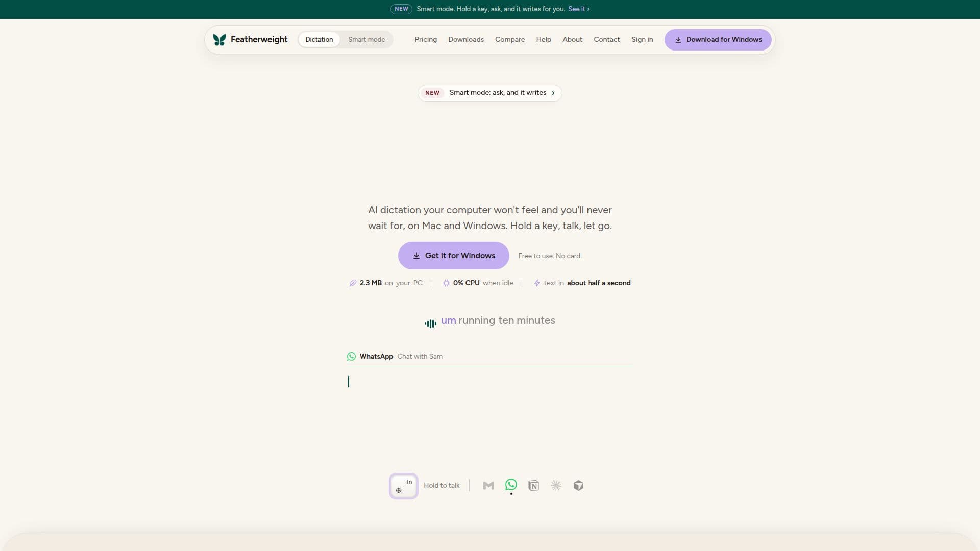Click the fn hold-to-talk key

[x=404, y=486]
